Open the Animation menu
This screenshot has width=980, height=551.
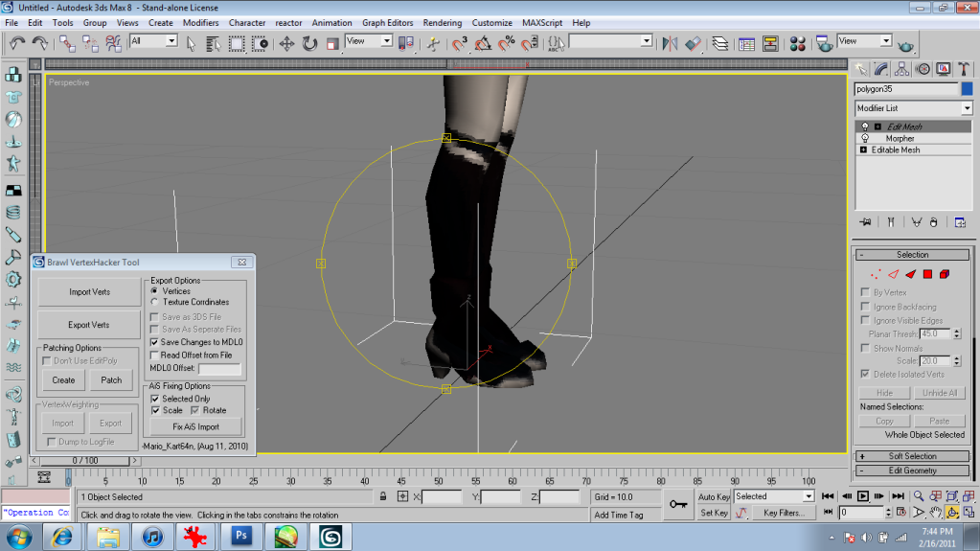click(331, 22)
